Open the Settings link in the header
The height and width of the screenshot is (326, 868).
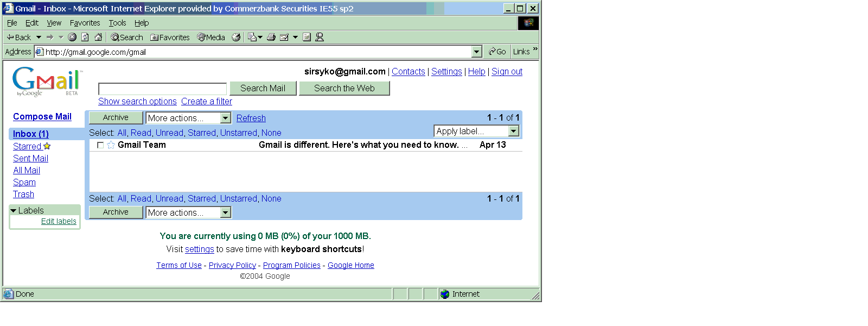[x=446, y=71]
